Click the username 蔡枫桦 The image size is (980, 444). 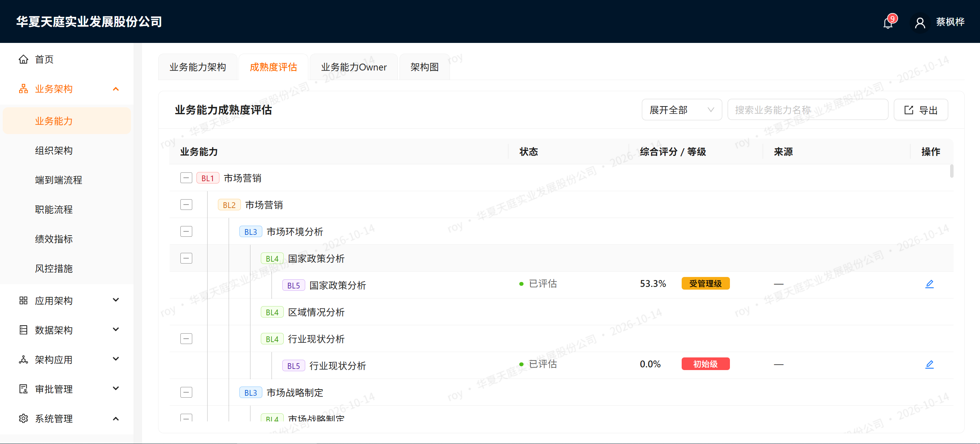pos(950,22)
